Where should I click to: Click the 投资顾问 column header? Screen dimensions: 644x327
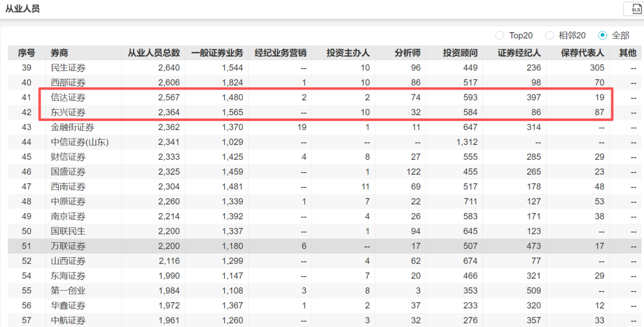pyautogui.click(x=460, y=53)
